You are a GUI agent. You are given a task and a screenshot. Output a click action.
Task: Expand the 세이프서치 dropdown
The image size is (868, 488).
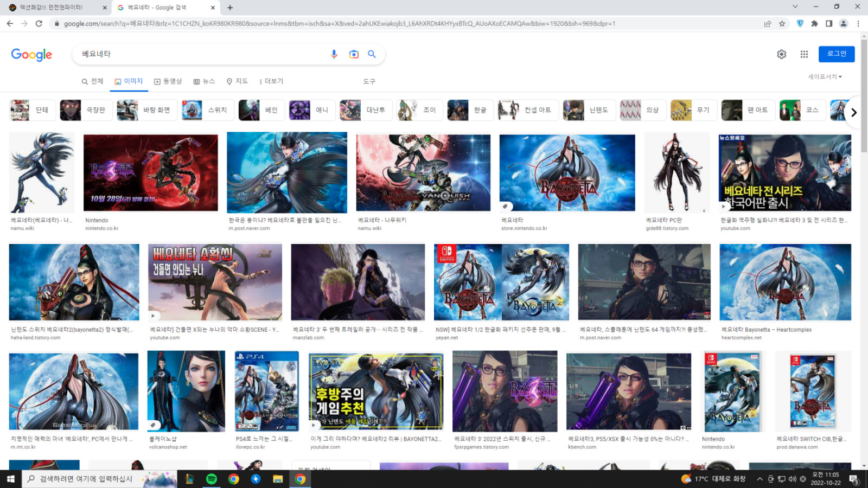pyautogui.click(x=825, y=77)
